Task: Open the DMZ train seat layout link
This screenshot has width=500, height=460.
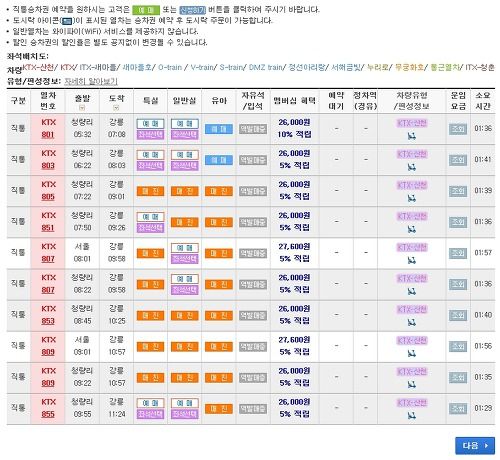Action: click(265, 67)
